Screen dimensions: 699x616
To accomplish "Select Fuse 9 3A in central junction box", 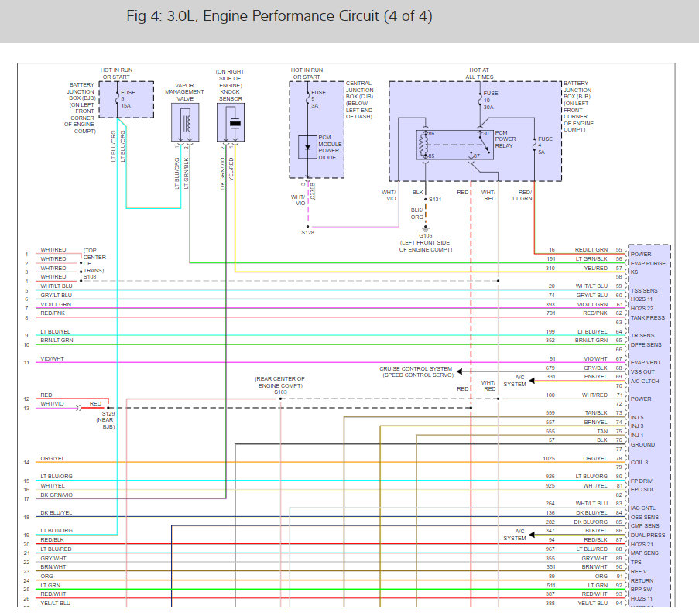I will (307, 99).
